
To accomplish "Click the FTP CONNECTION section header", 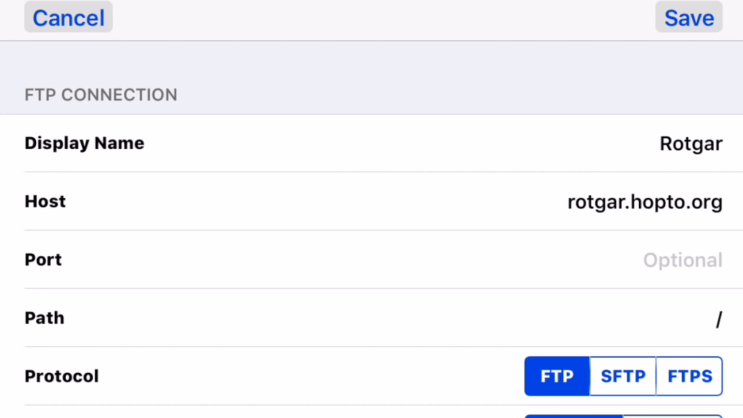I will point(100,95).
